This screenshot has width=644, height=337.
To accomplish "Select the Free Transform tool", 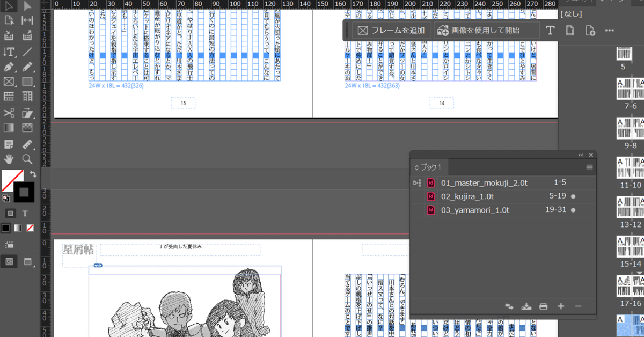I will coord(27,113).
